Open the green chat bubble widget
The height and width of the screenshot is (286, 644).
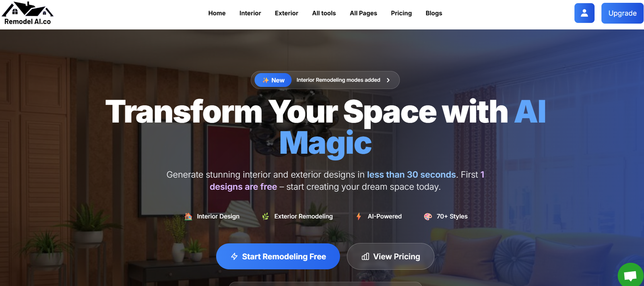click(630, 276)
